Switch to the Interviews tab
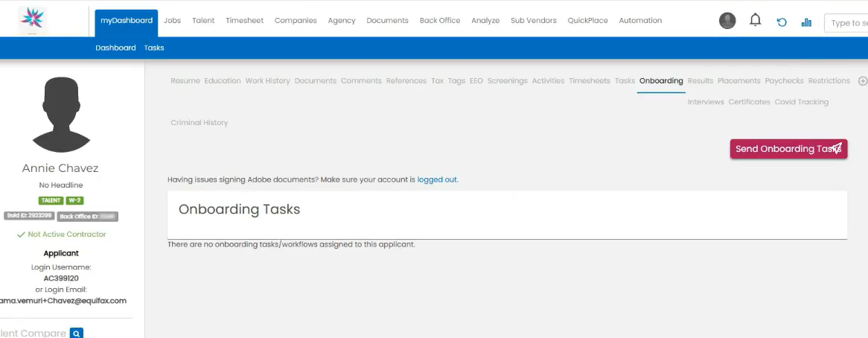 tap(706, 102)
